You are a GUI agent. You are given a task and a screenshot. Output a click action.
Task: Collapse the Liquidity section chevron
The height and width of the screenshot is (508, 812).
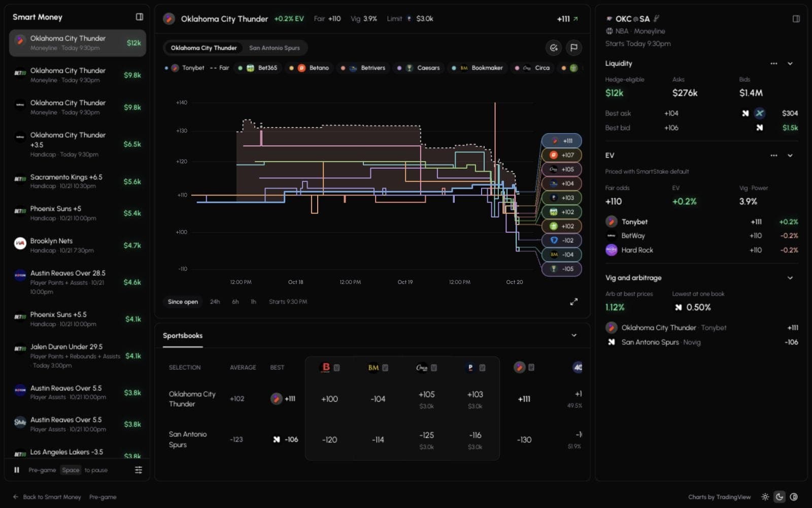[x=790, y=63]
